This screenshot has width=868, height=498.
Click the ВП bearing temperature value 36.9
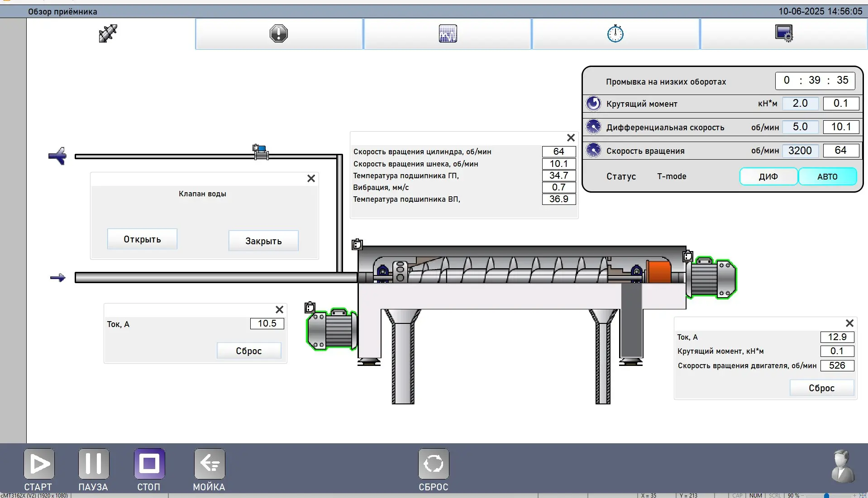pos(559,199)
